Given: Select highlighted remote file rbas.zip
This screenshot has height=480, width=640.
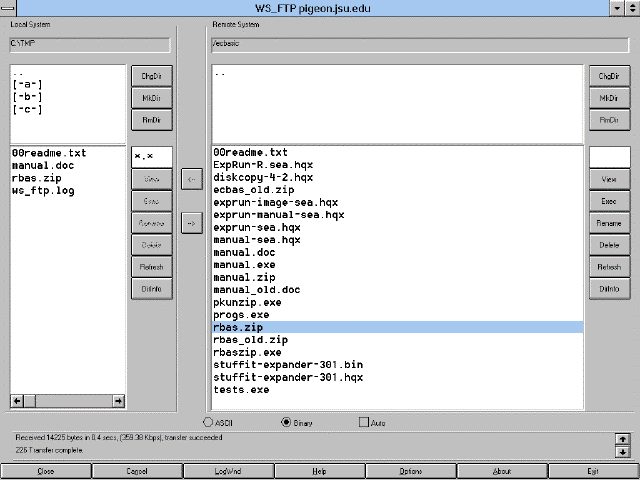Looking at the screenshot, I should pos(398,327).
